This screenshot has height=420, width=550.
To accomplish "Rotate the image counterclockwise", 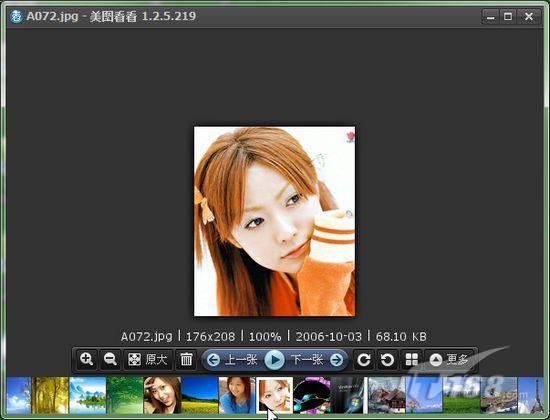I will tap(388, 360).
